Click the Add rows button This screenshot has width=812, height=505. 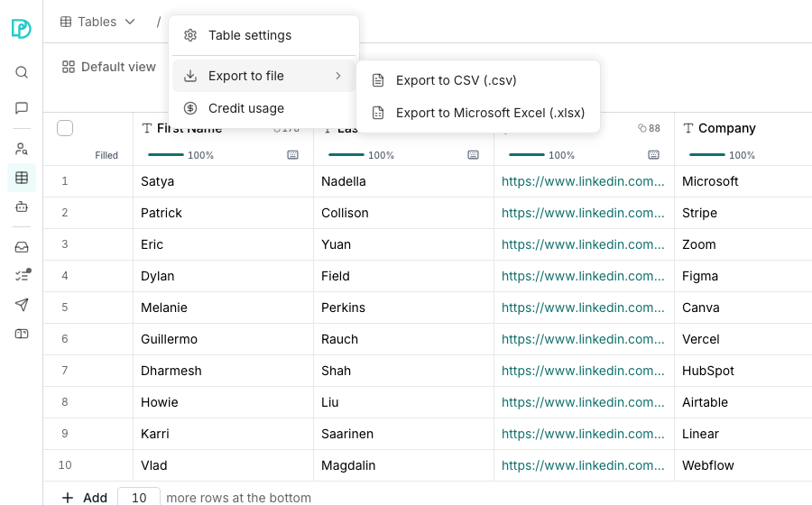pos(85,498)
